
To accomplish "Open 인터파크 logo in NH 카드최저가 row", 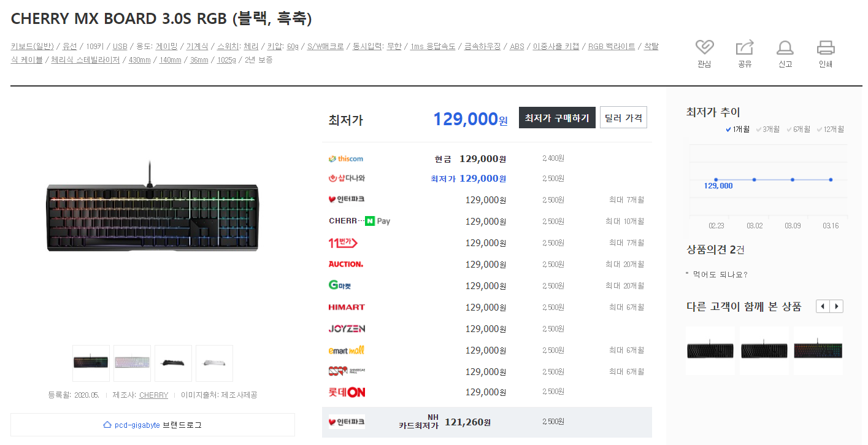I will click(x=347, y=422).
